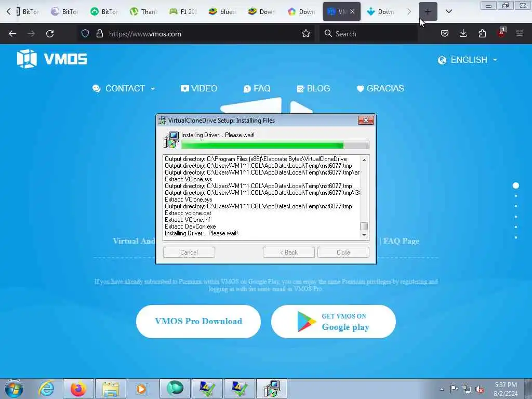Click the muted volume tray icon
This screenshot has width=532, height=399.
(480, 389)
